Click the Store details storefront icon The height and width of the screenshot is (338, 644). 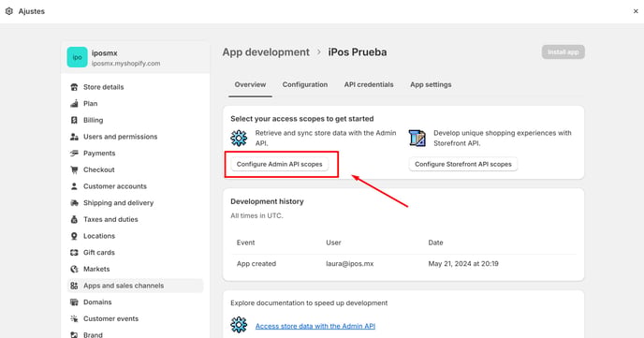74,87
